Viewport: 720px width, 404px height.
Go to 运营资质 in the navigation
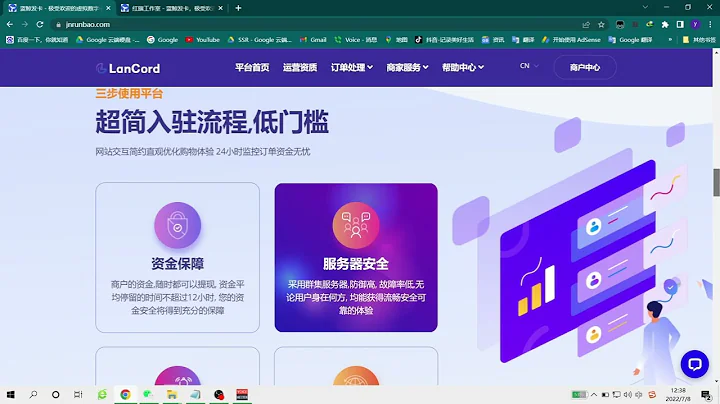pos(300,67)
